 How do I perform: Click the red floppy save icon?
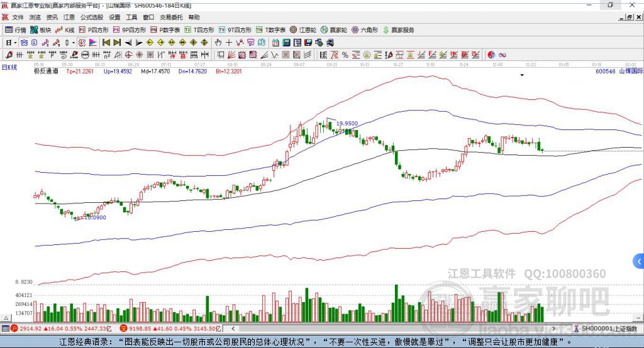point(308,43)
